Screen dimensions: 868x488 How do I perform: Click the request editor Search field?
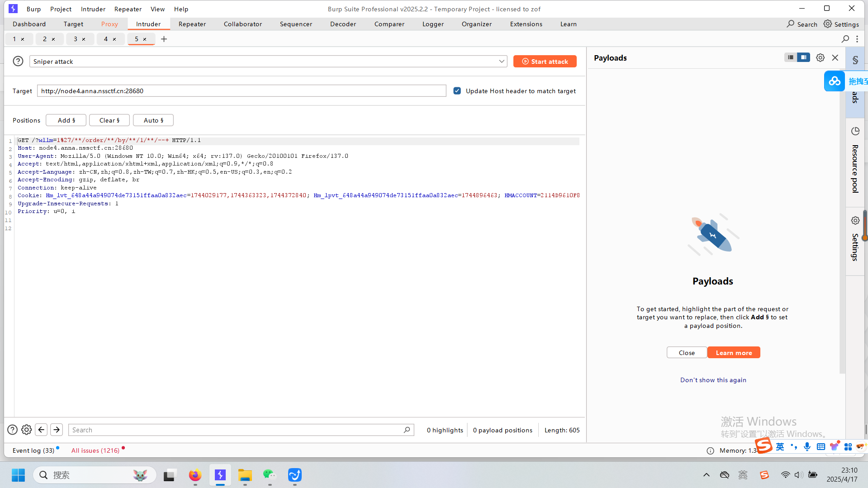click(241, 430)
